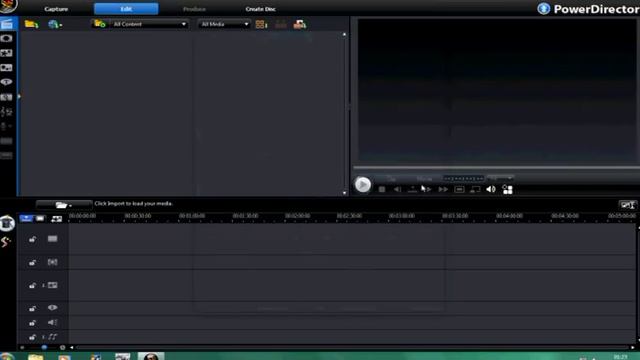Click the title track eye icon
640x360 pixels.
(52, 308)
